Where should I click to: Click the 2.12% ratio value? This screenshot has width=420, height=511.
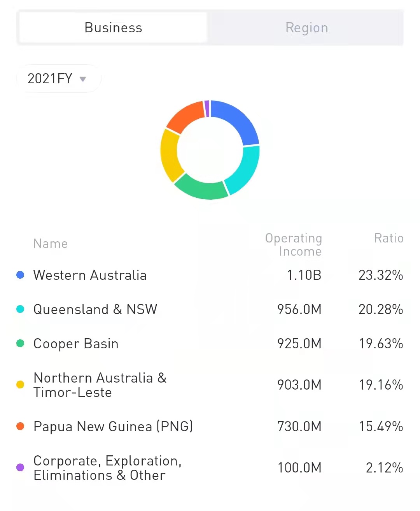coord(384,468)
